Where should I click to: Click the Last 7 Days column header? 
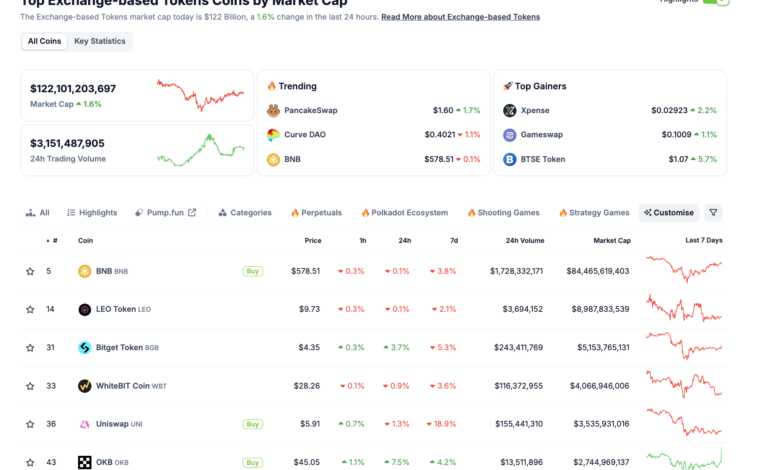(704, 241)
